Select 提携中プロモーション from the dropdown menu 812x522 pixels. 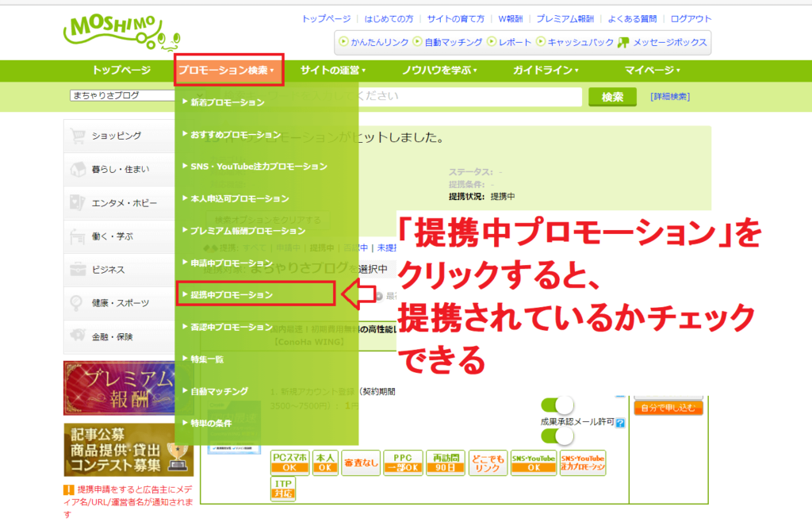point(231,294)
